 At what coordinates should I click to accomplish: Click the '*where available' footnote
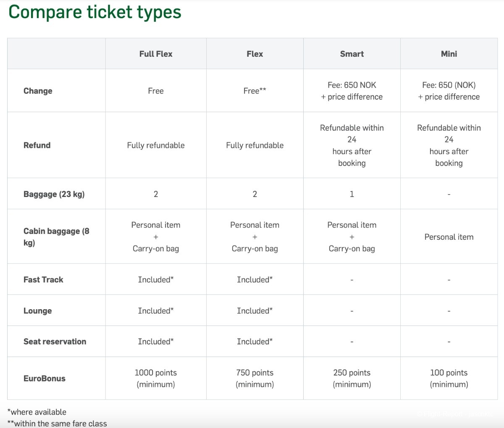pyautogui.click(x=37, y=412)
